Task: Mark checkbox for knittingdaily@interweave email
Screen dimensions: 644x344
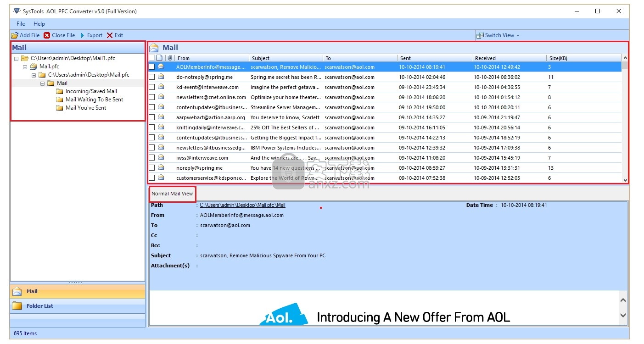Action: [151, 128]
